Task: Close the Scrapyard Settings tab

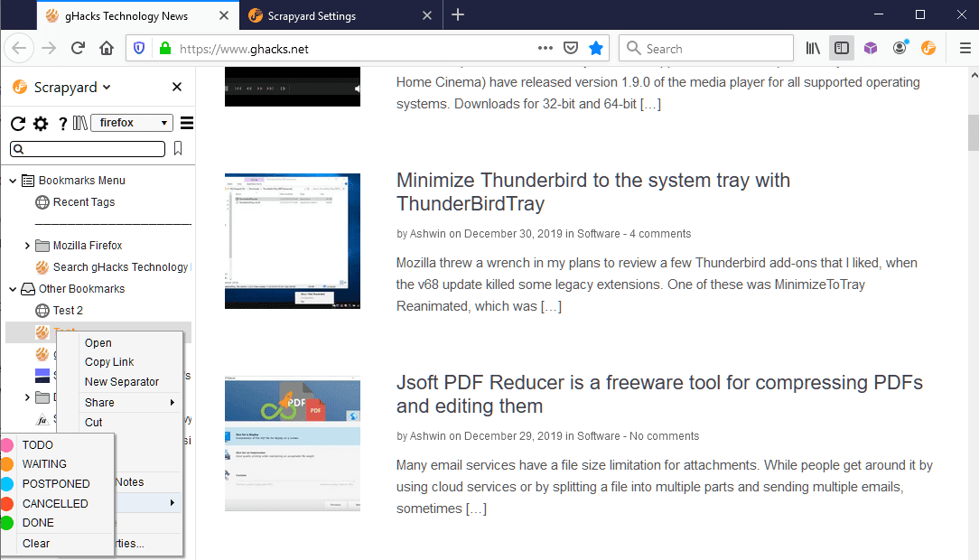Action: pyautogui.click(x=427, y=15)
